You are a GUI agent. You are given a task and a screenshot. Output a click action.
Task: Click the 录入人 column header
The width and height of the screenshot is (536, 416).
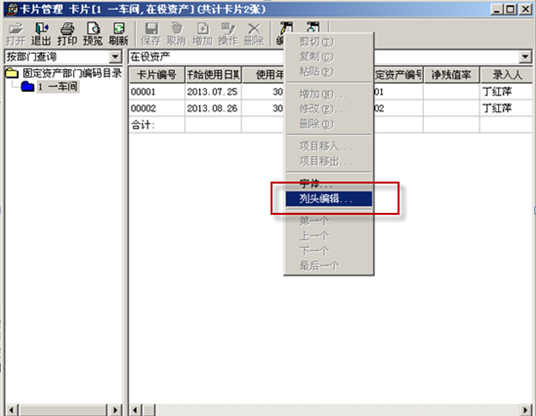pos(507,75)
